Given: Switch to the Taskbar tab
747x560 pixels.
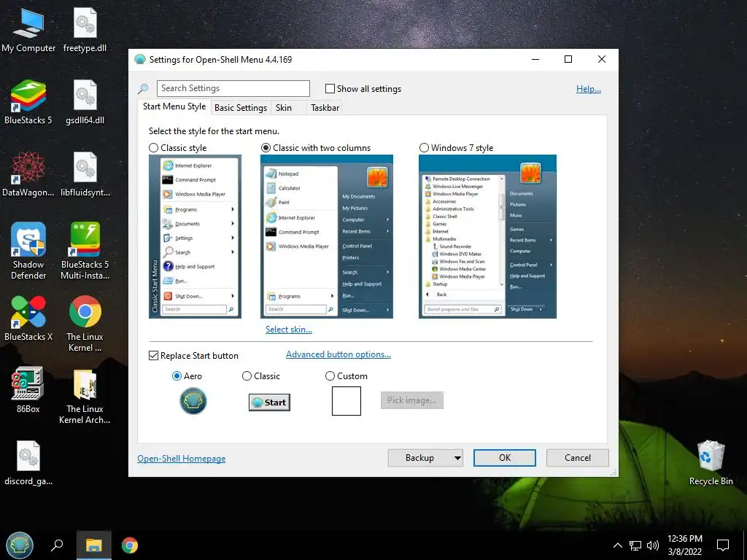Looking at the screenshot, I should click(x=325, y=108).
